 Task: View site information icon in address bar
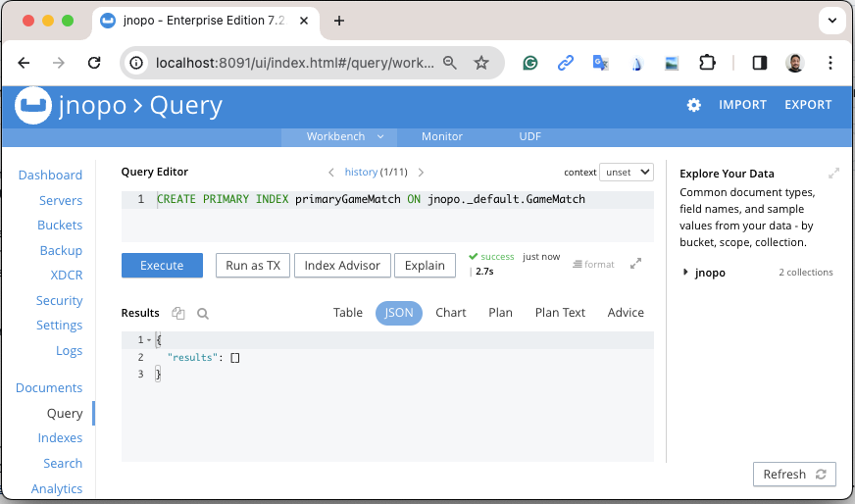136,63
